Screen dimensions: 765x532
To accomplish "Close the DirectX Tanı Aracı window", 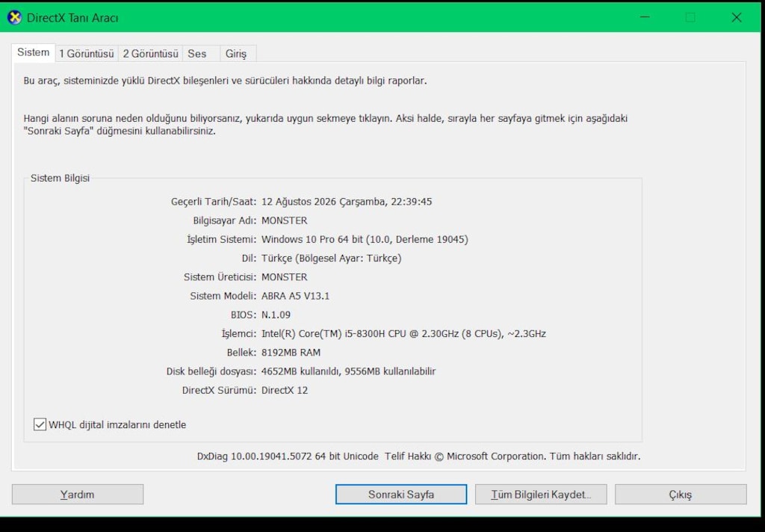I will coord(736,18).
